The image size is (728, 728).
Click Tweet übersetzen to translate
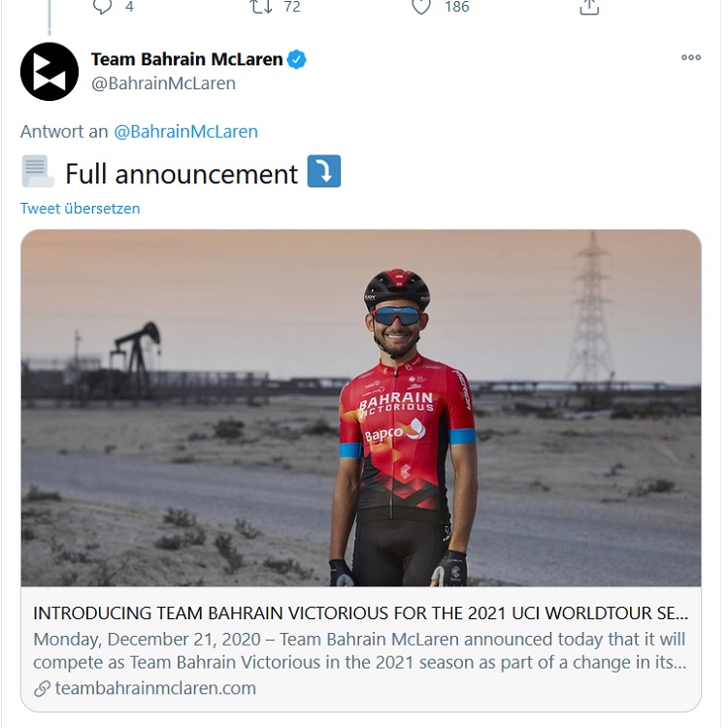click(80, 209)
